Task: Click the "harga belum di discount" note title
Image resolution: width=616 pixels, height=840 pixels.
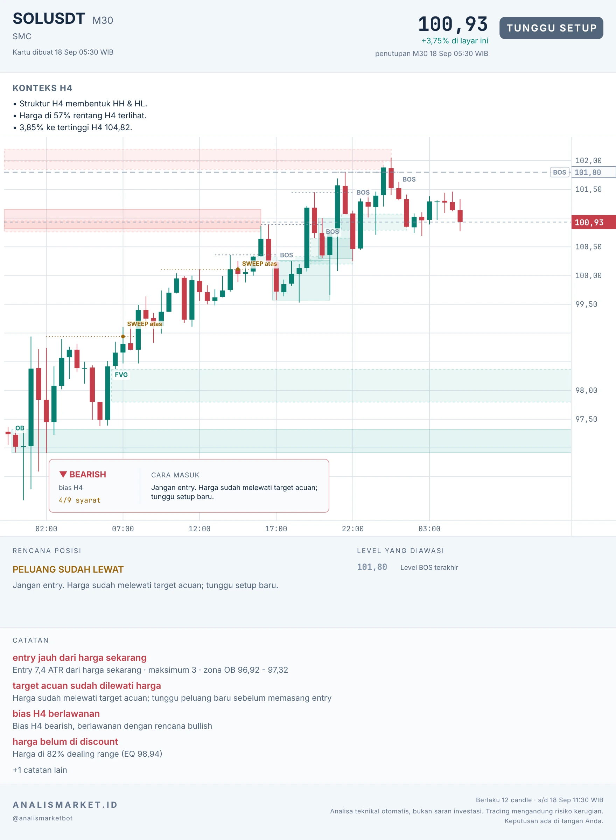Action: (x=65, y=741)
